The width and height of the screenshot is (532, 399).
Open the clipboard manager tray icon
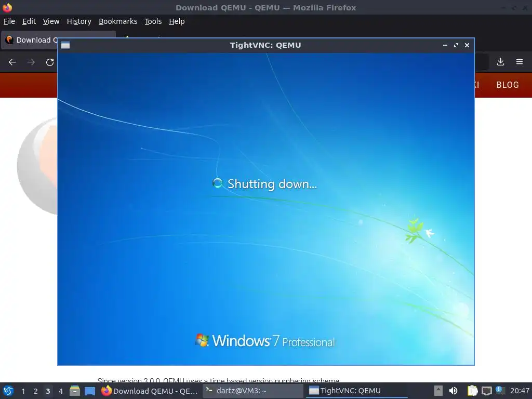[472, 391]
